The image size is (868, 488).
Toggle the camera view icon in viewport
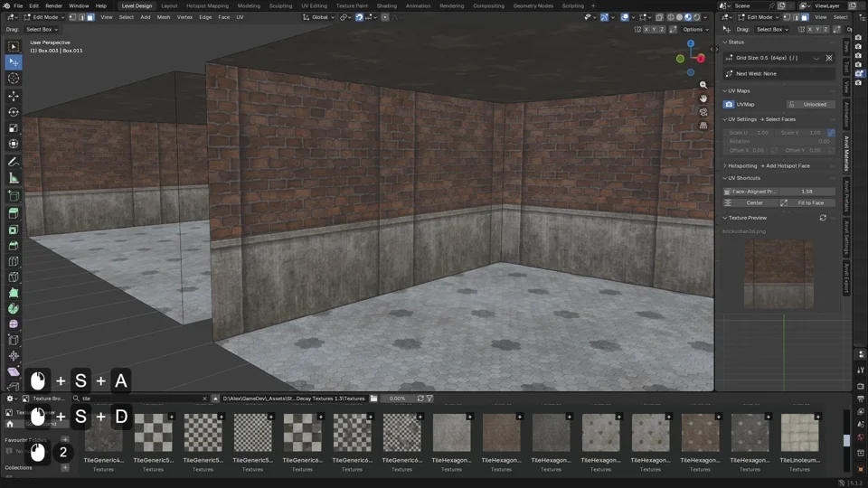pyautogui.click(x=703, y=112)
